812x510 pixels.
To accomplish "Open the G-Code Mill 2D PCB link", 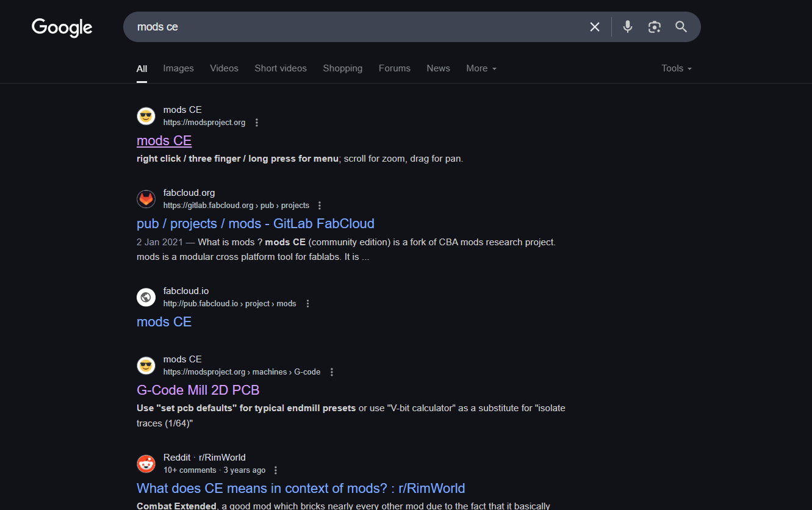I will (x=198, y=390).
